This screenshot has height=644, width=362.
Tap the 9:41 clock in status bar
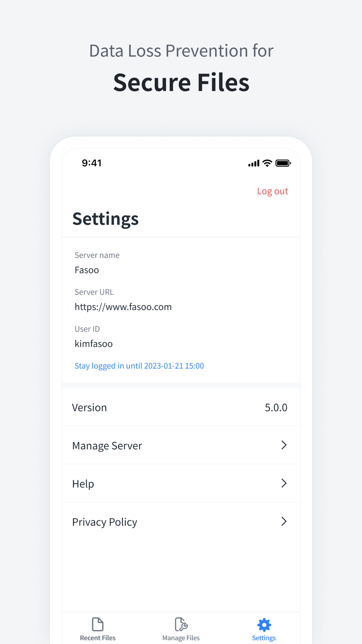(x=92, y=163)
